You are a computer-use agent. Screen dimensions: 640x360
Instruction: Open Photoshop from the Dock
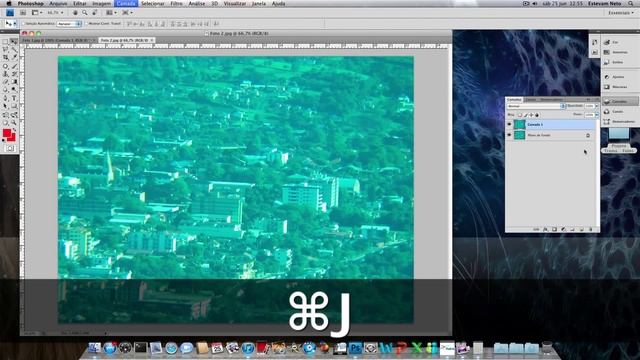pos(356,348)
